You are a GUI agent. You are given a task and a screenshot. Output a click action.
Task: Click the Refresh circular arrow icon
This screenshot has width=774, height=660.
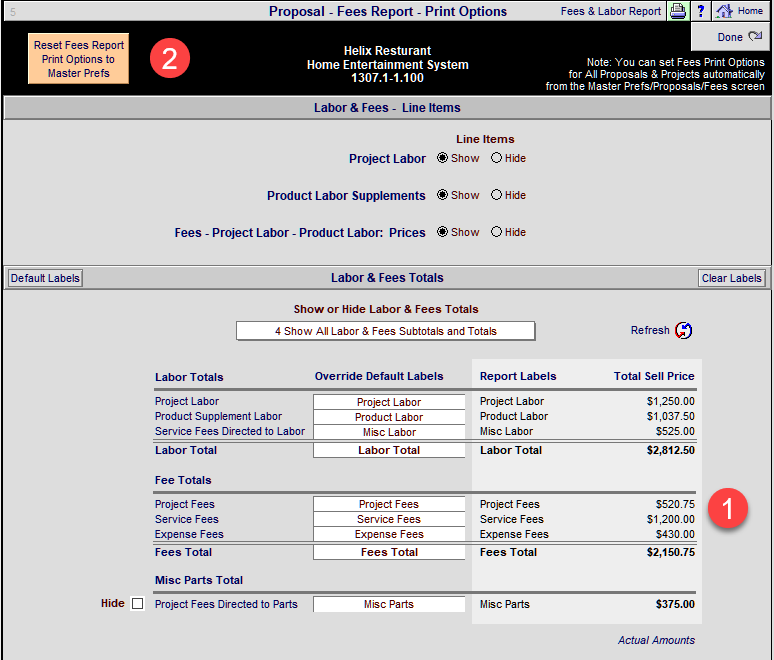684,330
